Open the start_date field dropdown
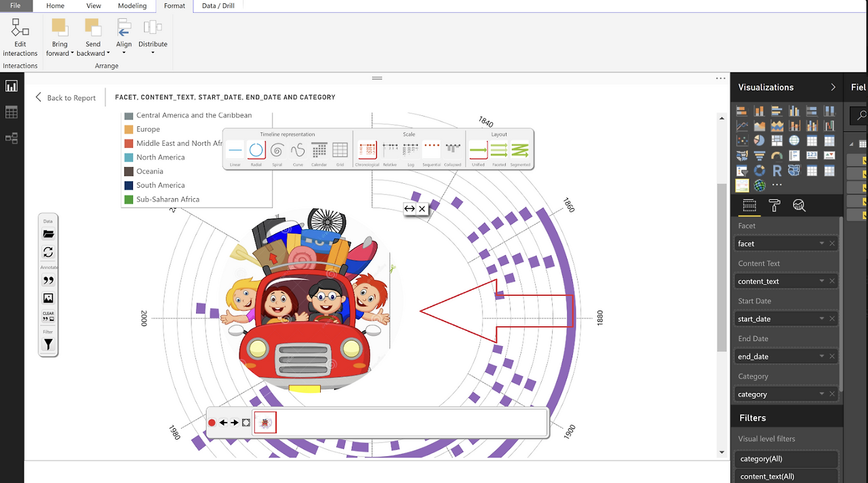868x483 pixels. tap(821, 319)
